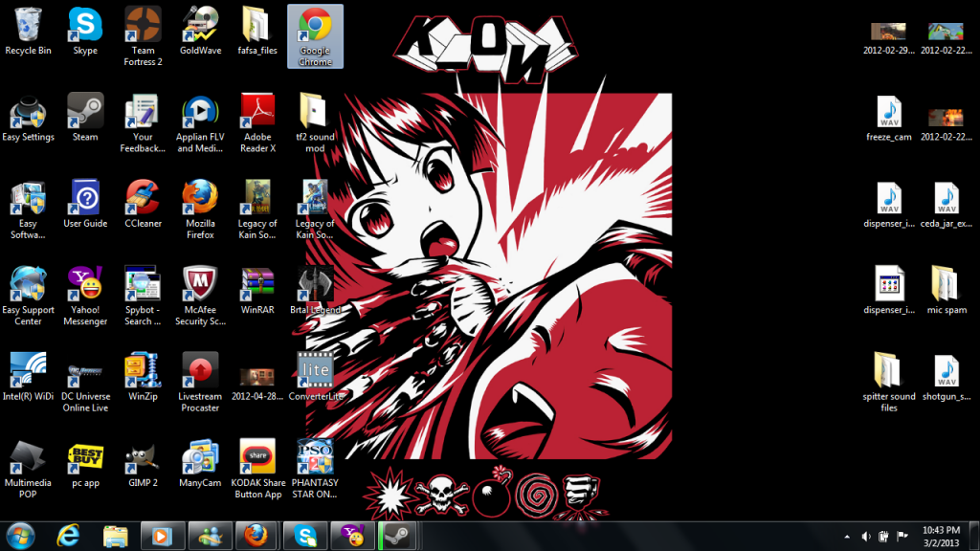The height and width of the screenshot is (551, 980).
Task: Select the McAfee Security Scan icon
Action: 200,297
